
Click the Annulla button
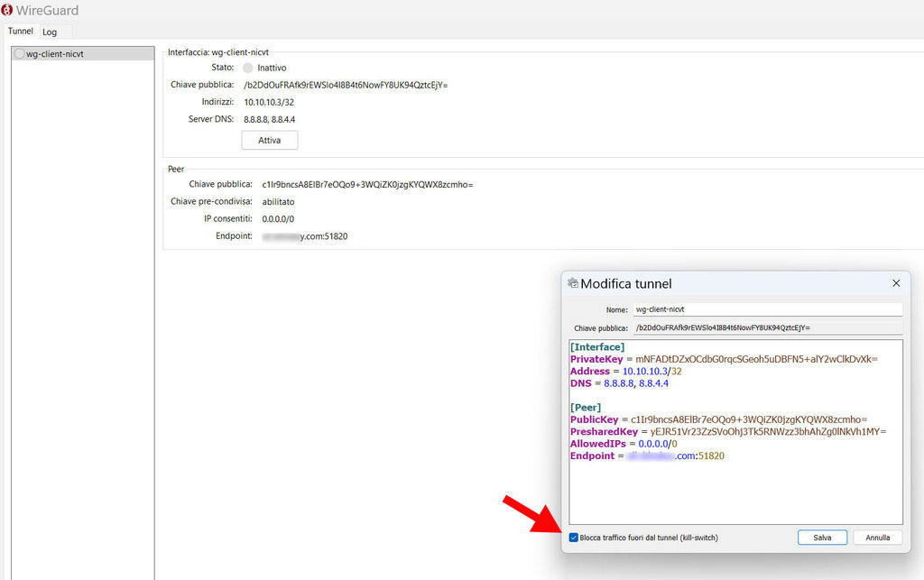tap(877, 538)
